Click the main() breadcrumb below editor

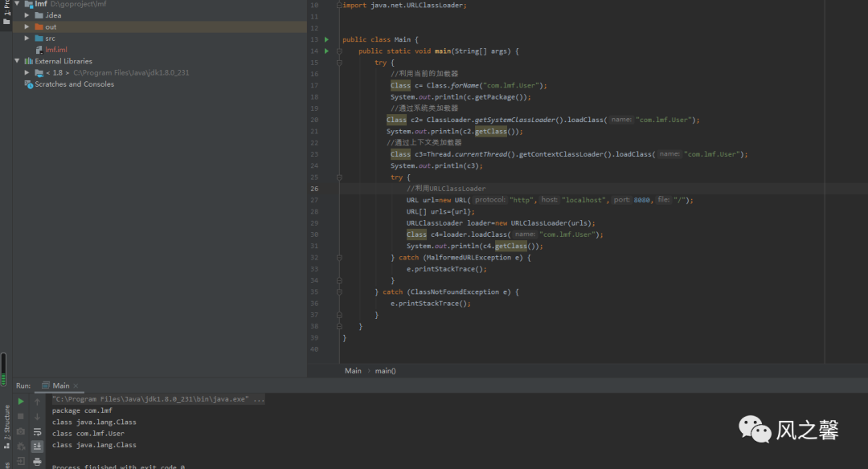[385, 370]
